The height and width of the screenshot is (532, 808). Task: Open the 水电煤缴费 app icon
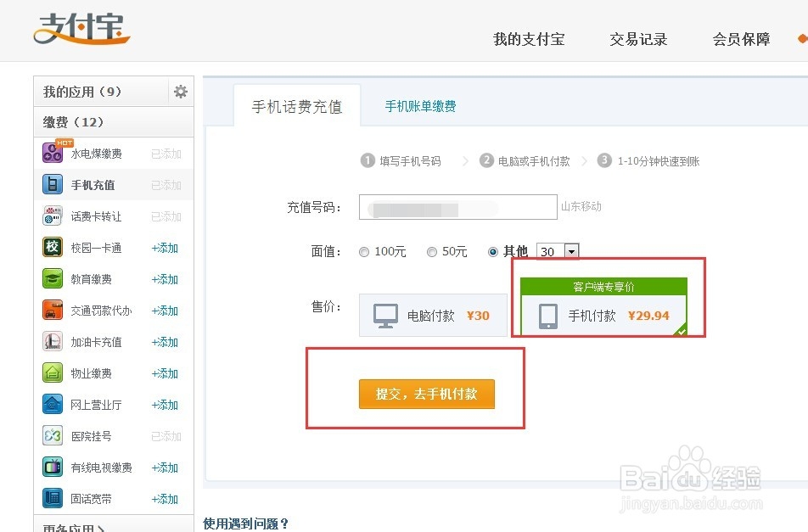(x=53, y=153)
